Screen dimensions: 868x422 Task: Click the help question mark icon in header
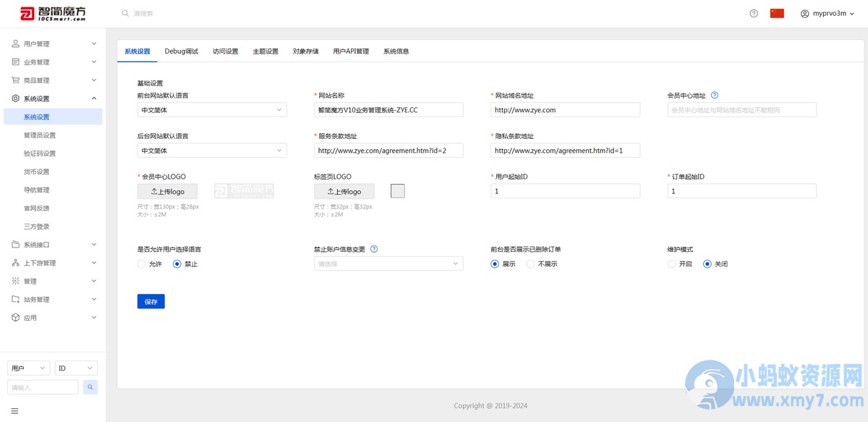[754, 13]
